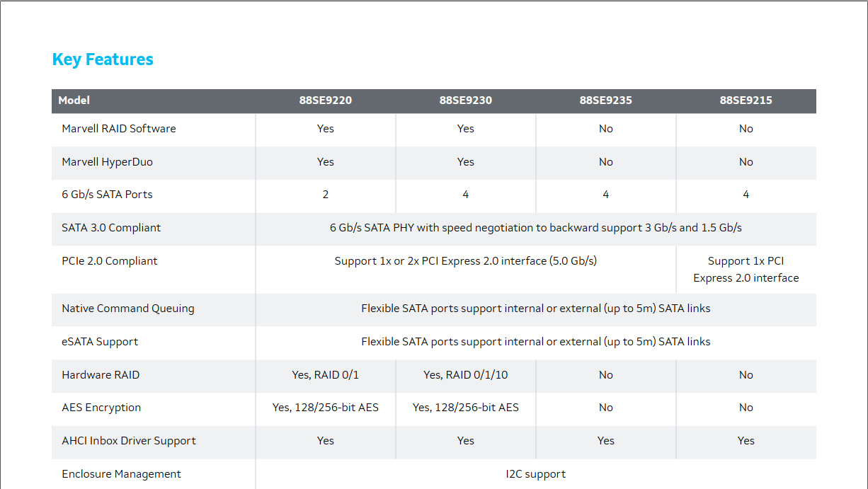
Task: Click the 88SE9215 column header
Action: (x=746, y=100)
